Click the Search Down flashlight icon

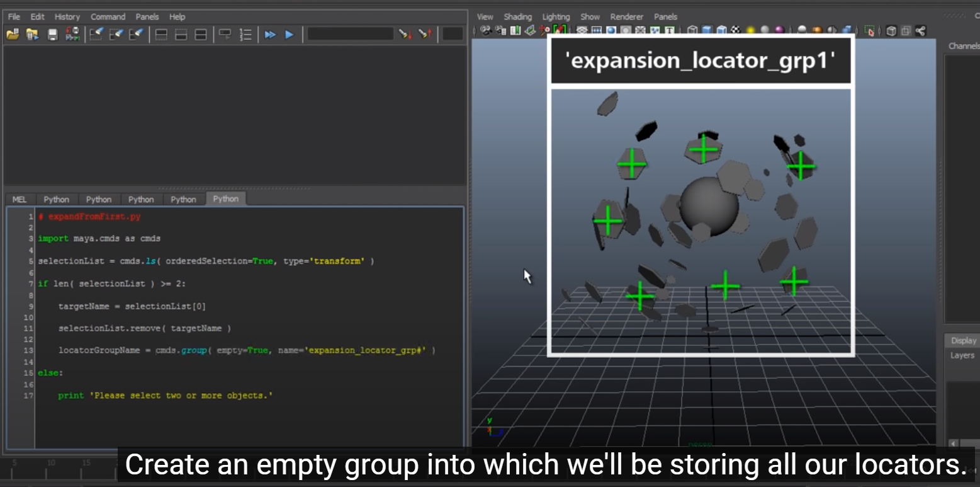click(405, 34)
